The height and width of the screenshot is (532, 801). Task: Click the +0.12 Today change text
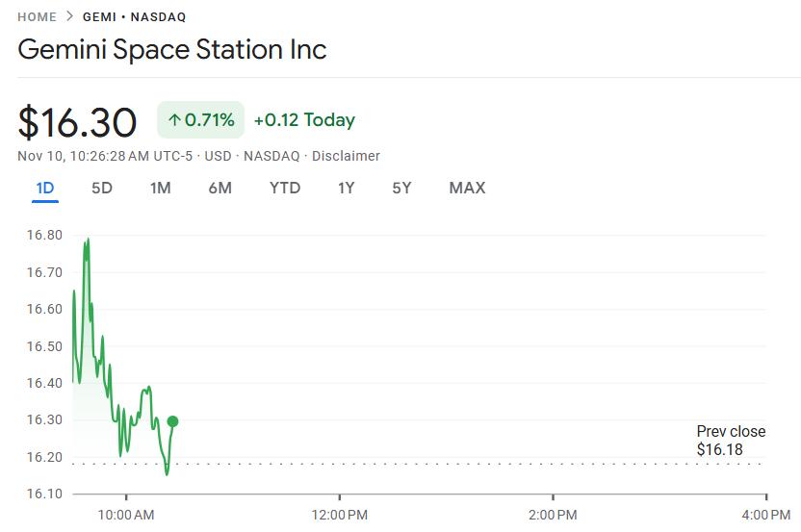point(304,120)
